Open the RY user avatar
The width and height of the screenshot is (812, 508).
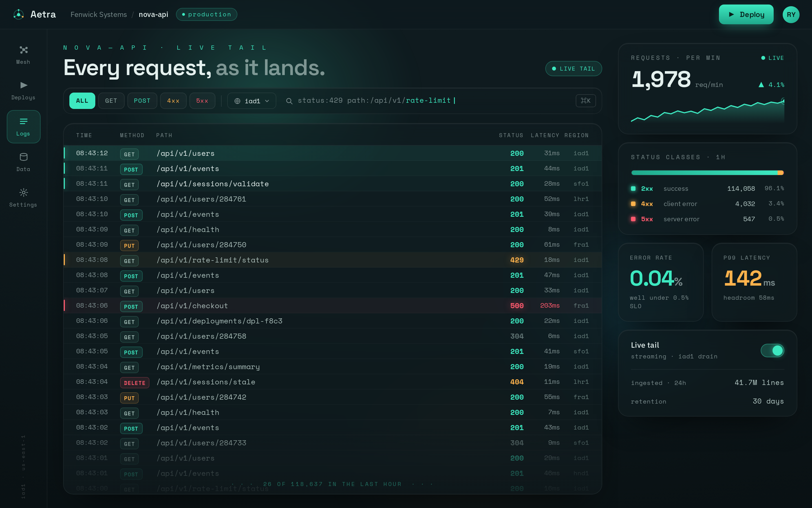click(791, 14)
